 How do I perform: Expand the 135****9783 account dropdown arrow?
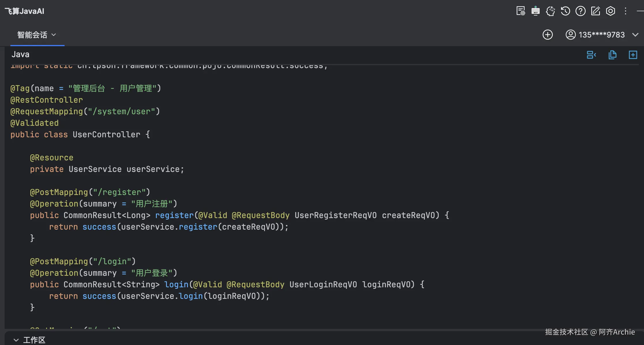(x=635, y=35)
